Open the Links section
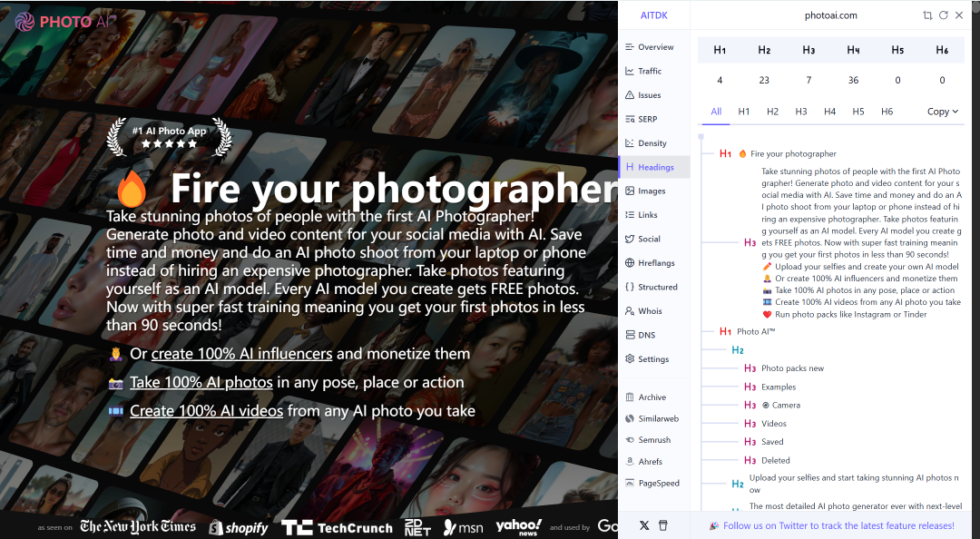 pyautogui.click(x=642, y=214)
